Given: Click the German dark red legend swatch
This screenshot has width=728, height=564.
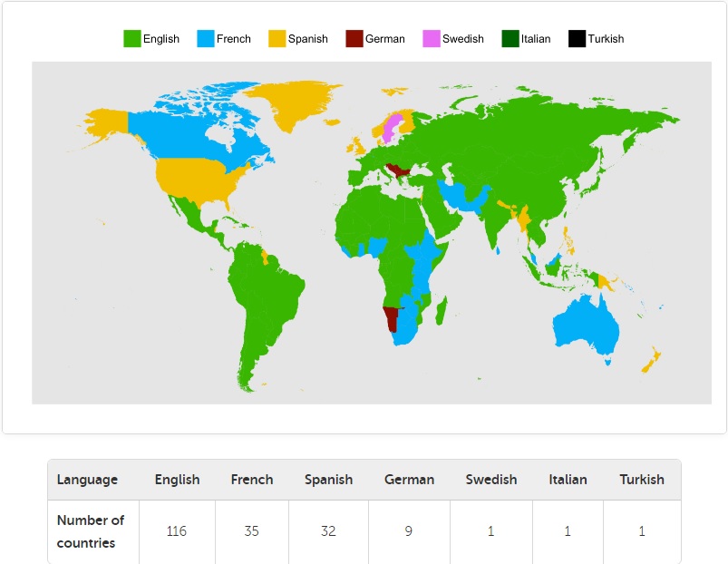Looking at the screenshot, I should click(354, 38).
